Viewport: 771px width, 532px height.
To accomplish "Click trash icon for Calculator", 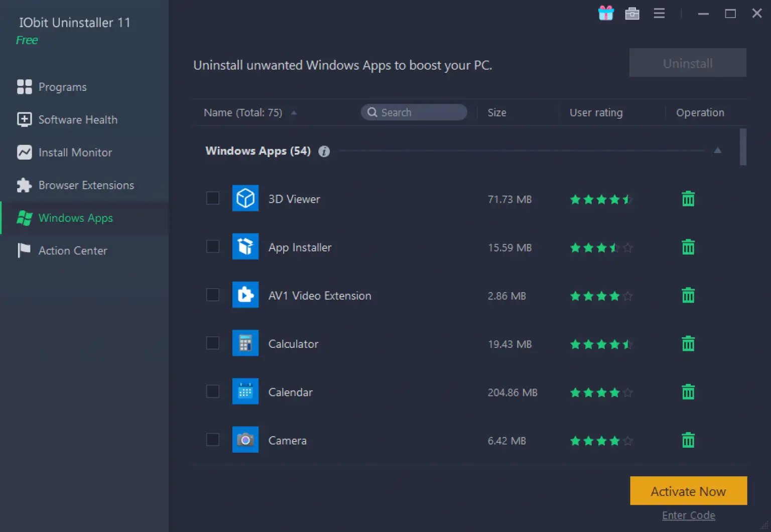I will [688, 343].
